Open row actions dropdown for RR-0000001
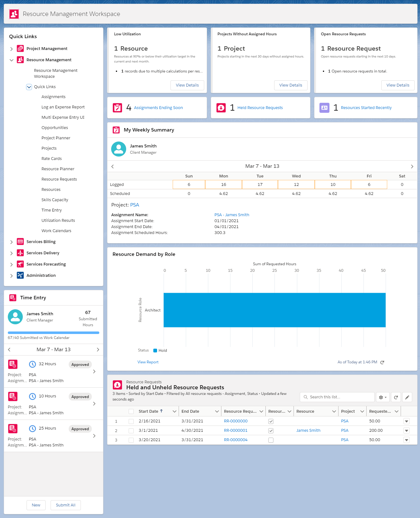 click(x=406, y=431)
